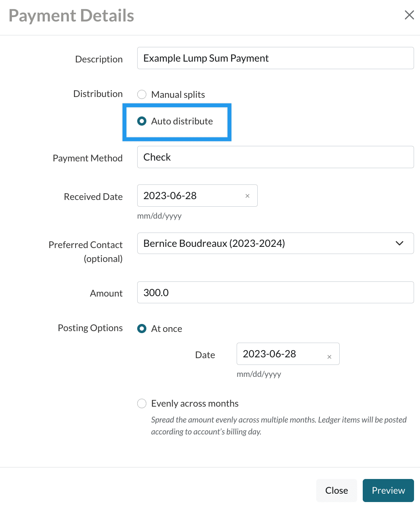Viewport: 420px width, 508px height.
Task: Click the Payment Details heading
Action: (72, 16)
